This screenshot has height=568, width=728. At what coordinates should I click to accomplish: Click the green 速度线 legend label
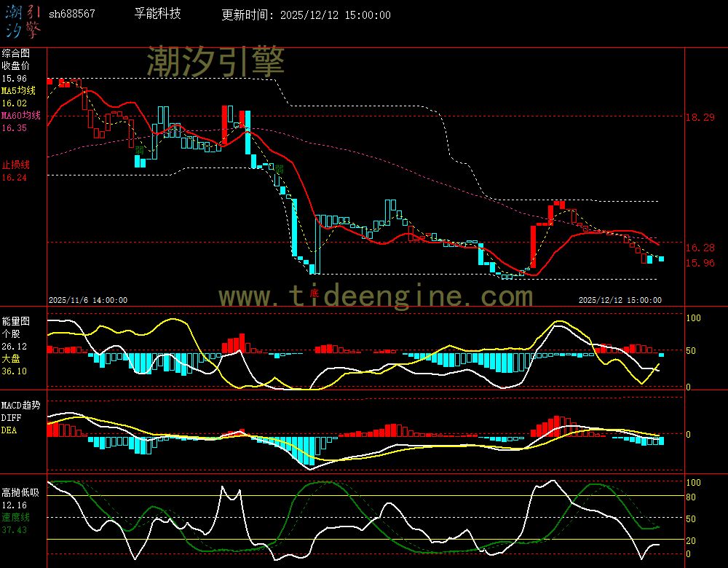15,517
